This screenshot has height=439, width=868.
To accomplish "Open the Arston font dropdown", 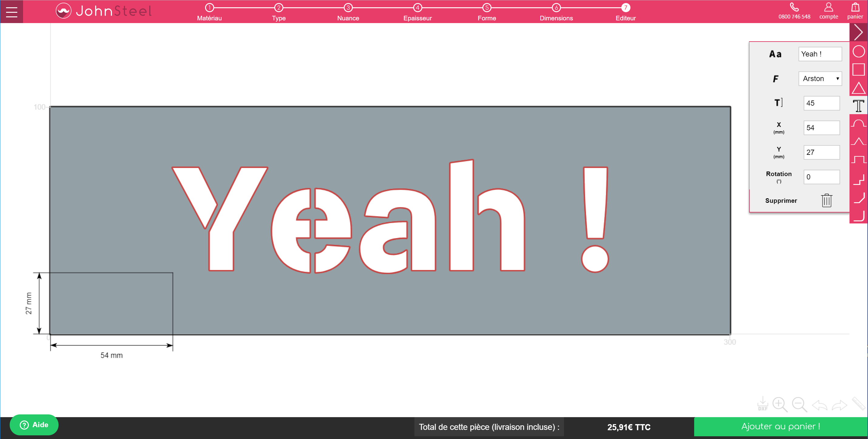I will click(820, 79).
